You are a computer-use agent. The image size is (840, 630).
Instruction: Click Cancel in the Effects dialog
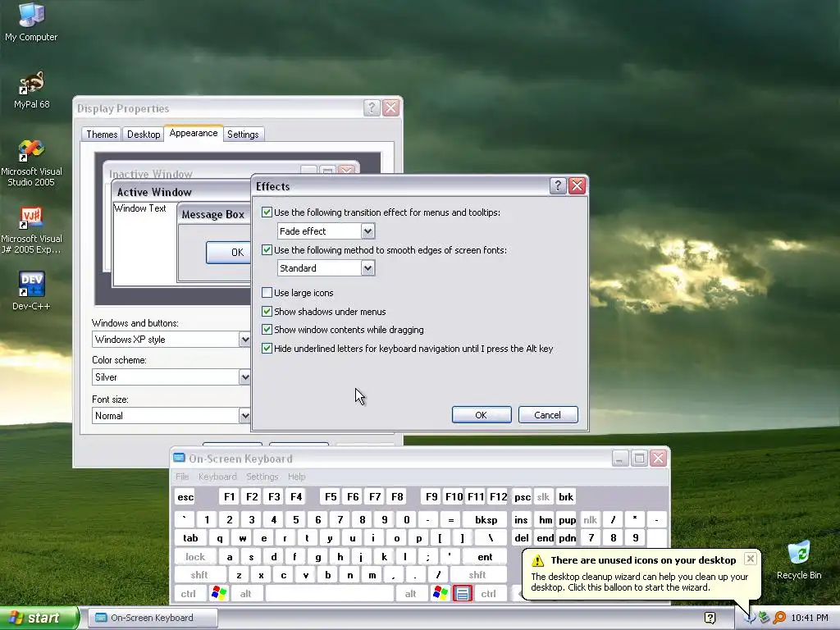(x=547, y=414)
